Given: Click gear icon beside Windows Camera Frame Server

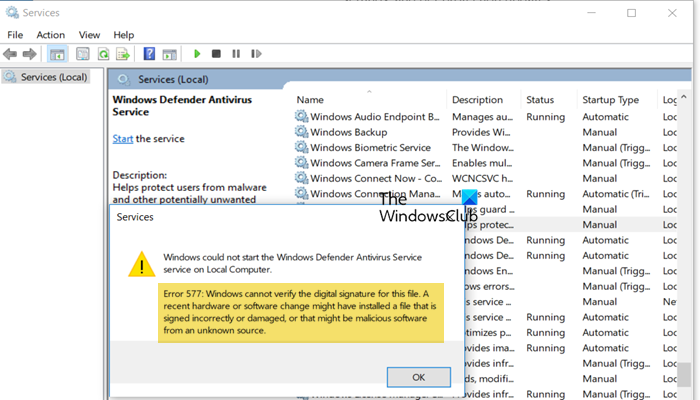Looking at the screenshot, I should (301, 162).
